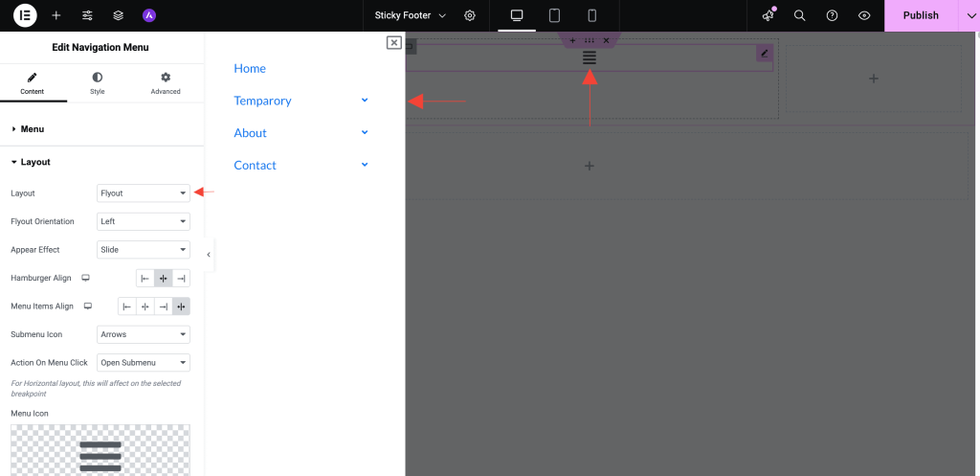Viewport: 980px width, 476px height.
Task: Switch to mobile preview mode
Action: pos(591,15)
